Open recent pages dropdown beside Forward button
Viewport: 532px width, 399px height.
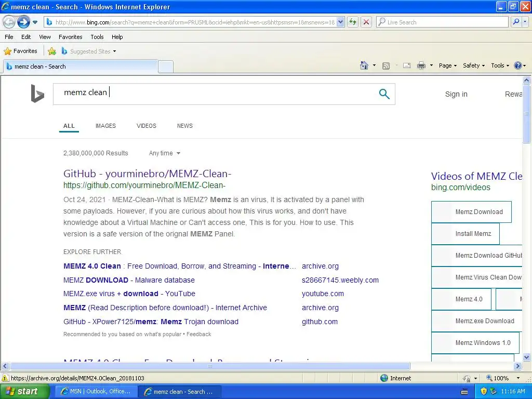pos(35,22)
